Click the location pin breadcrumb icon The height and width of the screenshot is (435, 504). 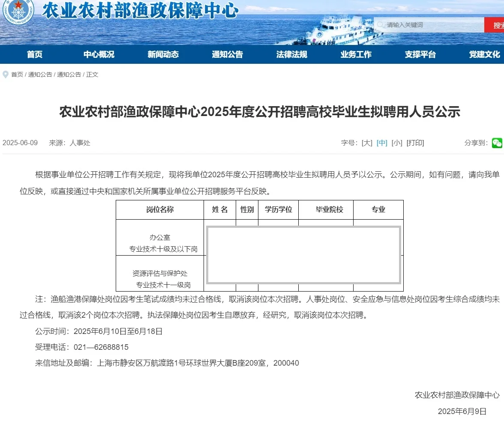[x=5, y=74]
